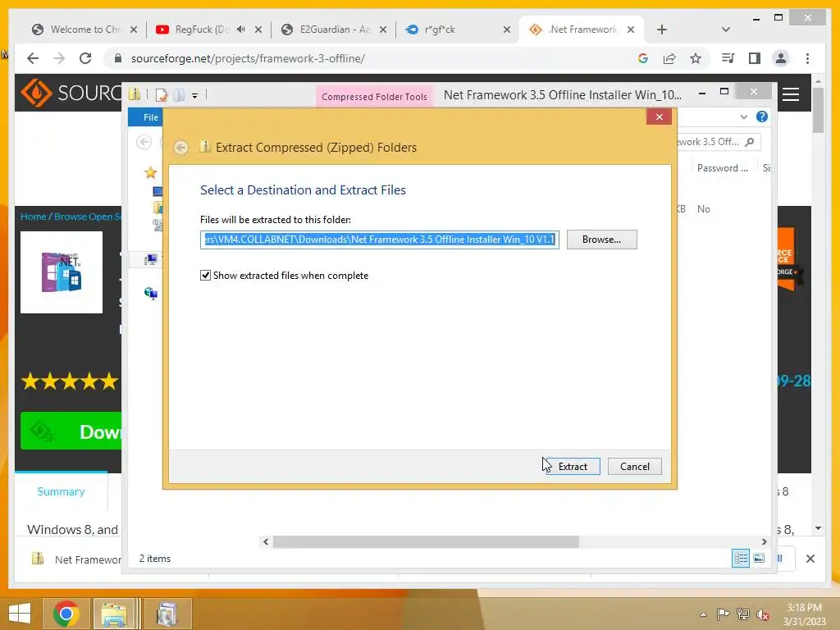Open Chrome from taskbar
The image size is (840, 630).
click(66, 614)
